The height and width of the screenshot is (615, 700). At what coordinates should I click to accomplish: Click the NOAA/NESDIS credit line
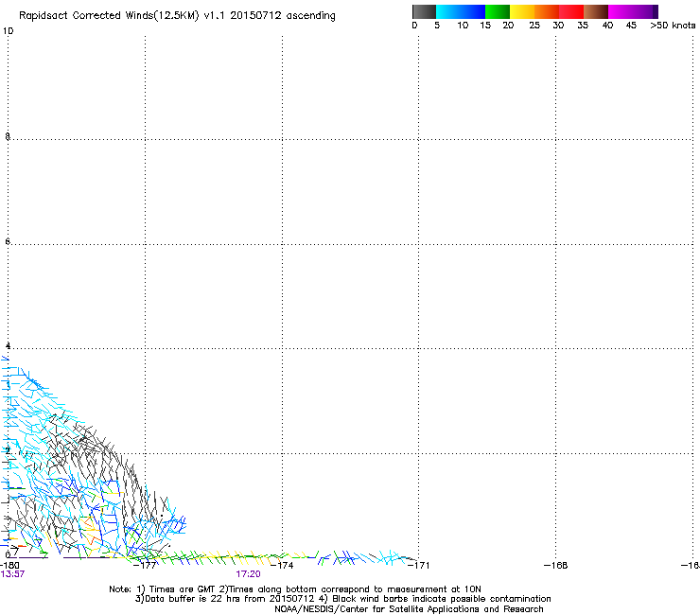click(409, 609)
